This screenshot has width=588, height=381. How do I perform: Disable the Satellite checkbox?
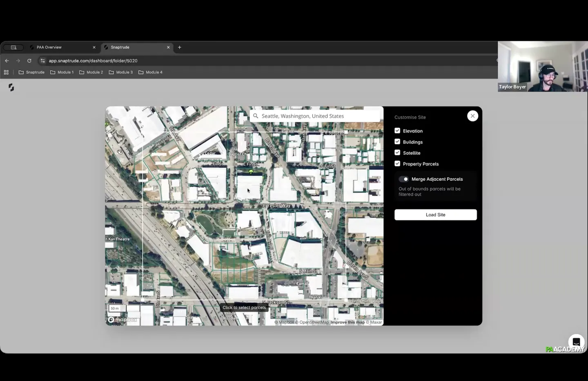397,152
